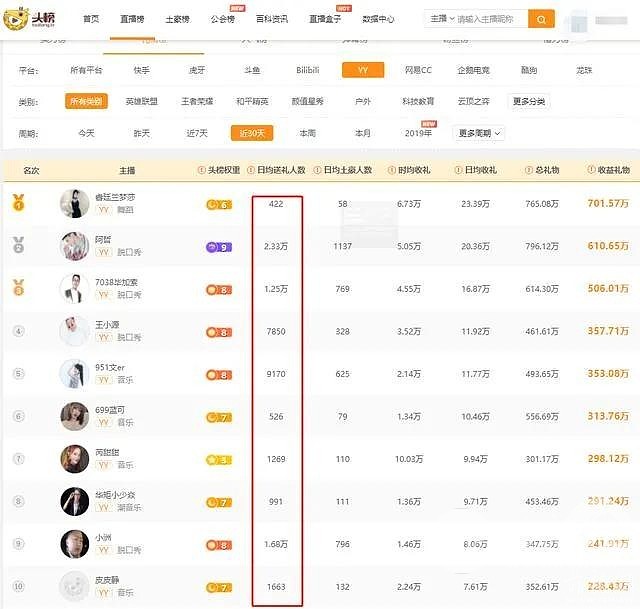Click info icon beside 日均土豪人数 header
This screenshot has height=609, width=640.
click(317, 170)
